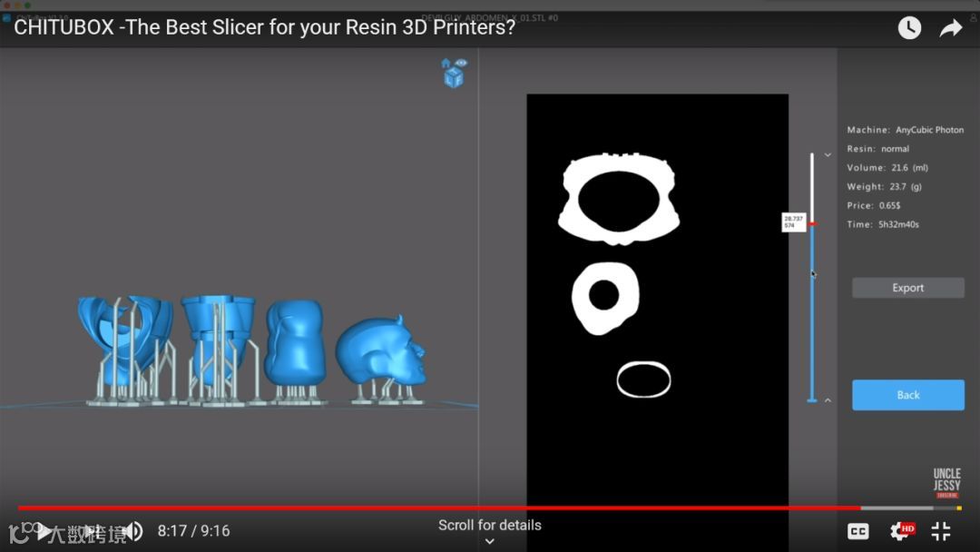Seek on the red video progress bar

439,508
